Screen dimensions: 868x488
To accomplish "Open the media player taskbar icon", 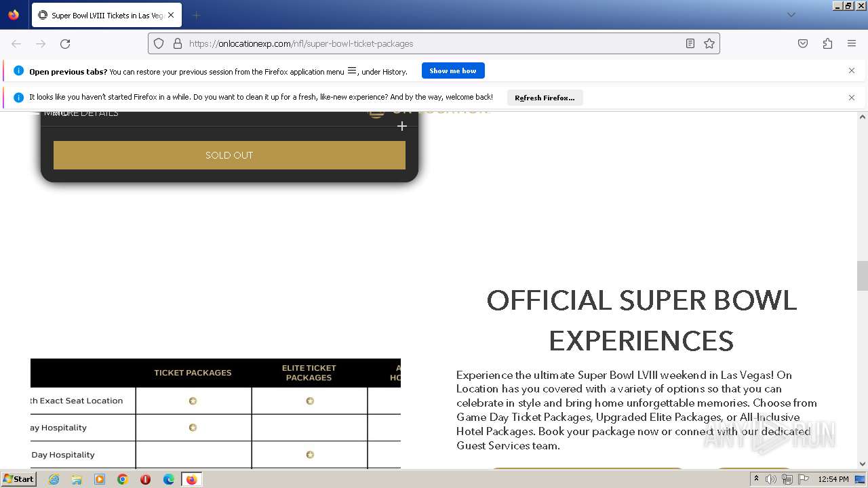I will [x=100, y=479].
